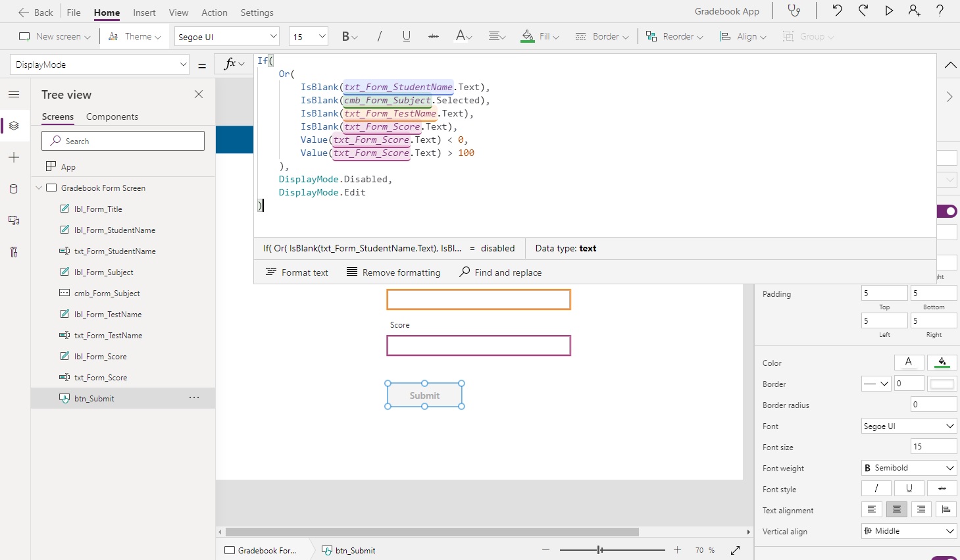960x560 pixels.
Task: Open the Tree view icon in left rail
Action: point(14,126)
